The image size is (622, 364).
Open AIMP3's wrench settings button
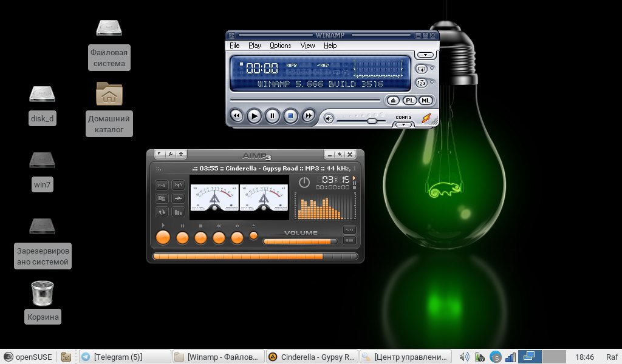click(170, 154)
